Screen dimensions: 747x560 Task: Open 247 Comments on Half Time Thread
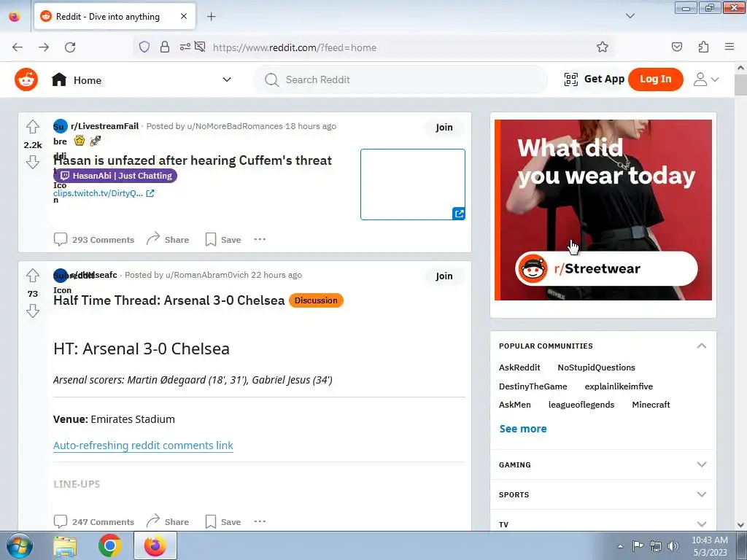click(x=94, y=522)
